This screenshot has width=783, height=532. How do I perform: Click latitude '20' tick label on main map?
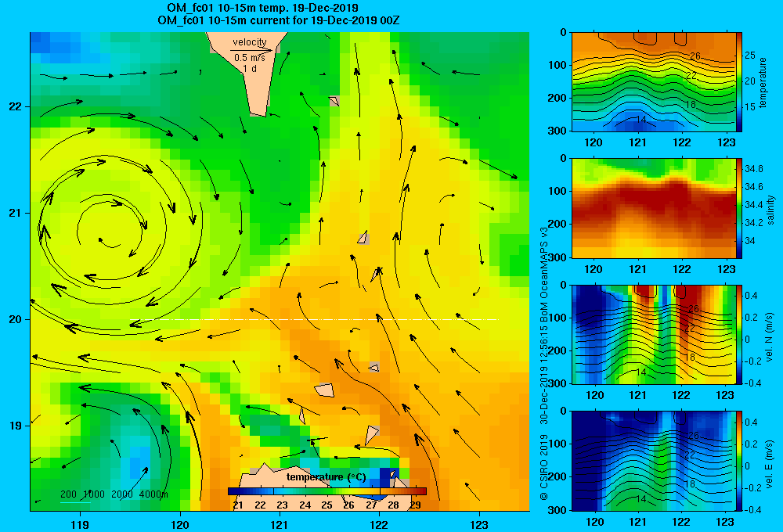click(x=15, y=319)
